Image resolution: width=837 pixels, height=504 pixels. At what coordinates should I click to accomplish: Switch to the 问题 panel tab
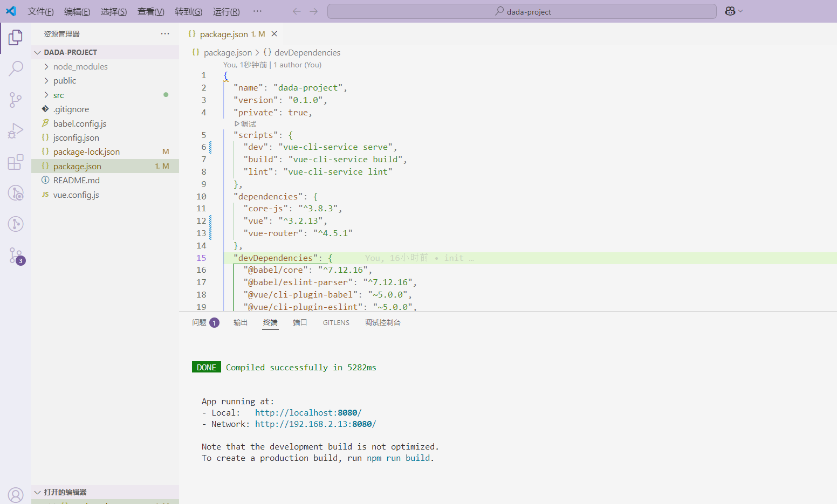[x=205, y=322]
